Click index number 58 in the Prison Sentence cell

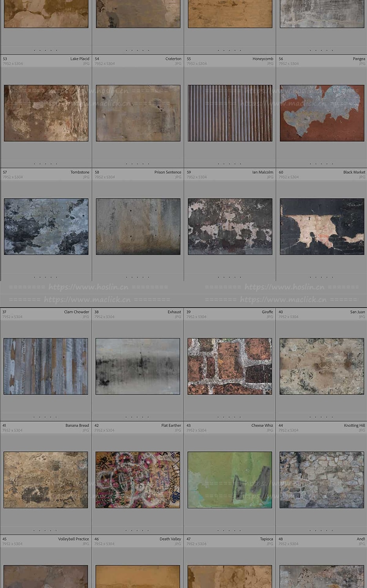point(97,172)
